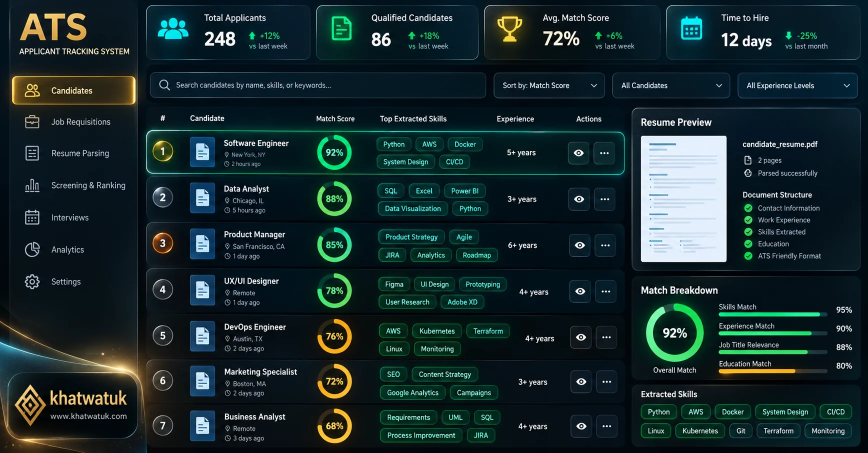Go to Resume Parsing page
The image size is (868, 453).
coord(80,153)
